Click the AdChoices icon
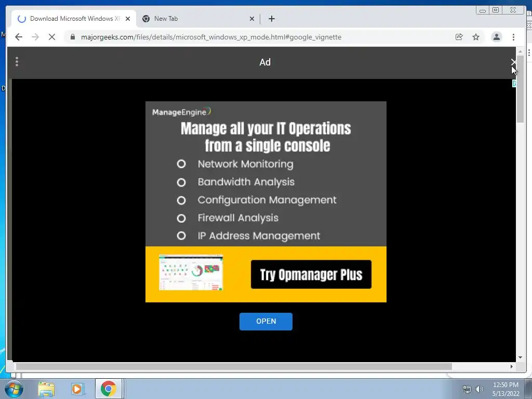This screenshot has width=532, height=399. point(514,83)
